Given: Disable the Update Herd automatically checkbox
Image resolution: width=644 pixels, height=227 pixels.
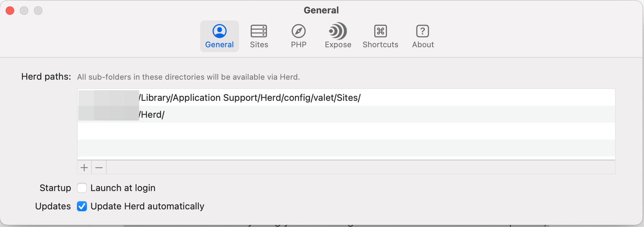Looking at the screenshot, I should point(82,207).
